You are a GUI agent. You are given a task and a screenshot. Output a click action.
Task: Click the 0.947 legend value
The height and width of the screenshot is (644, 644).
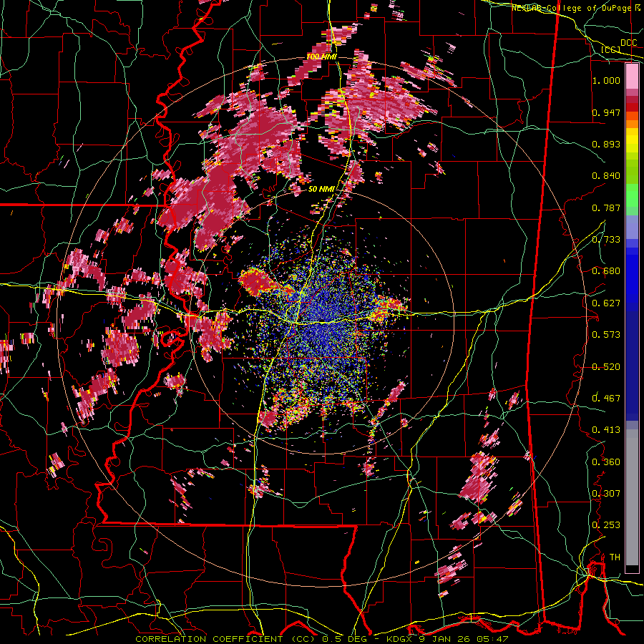[x=606, y=112]
